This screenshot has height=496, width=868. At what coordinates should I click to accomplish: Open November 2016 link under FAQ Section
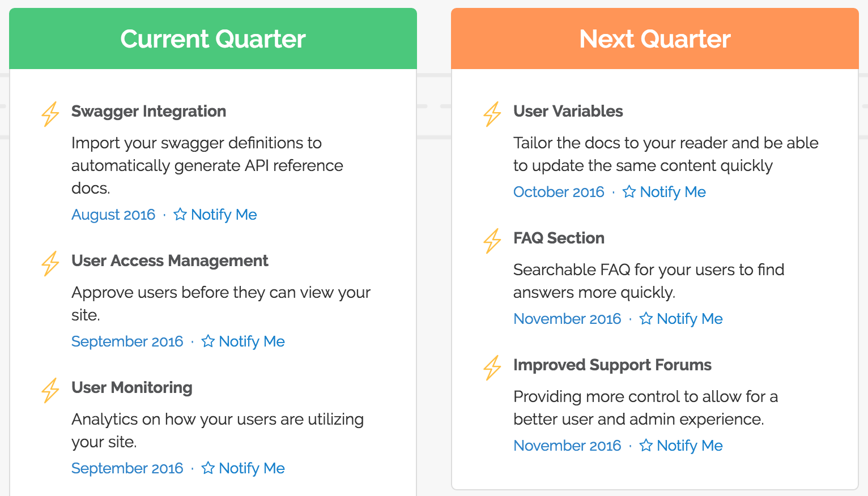567,319
